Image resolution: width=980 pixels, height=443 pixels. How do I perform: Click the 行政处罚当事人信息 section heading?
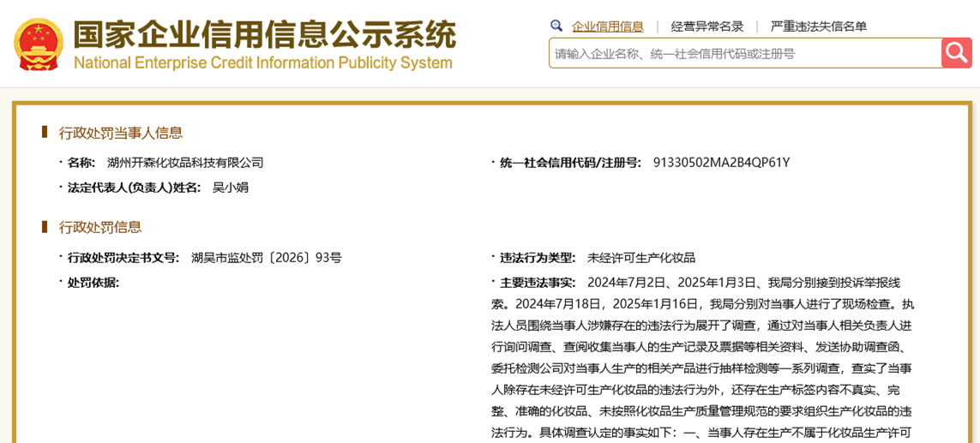pyautogui.click(x=121, y=133)
